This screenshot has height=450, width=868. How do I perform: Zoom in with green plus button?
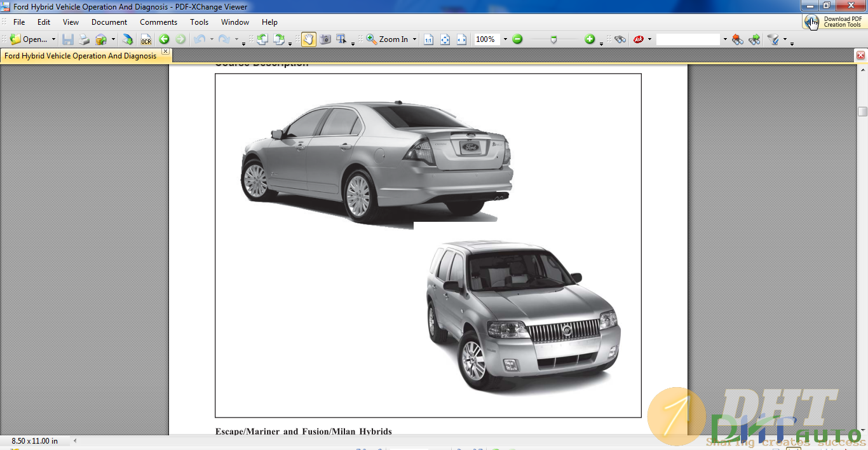(590, 39)
